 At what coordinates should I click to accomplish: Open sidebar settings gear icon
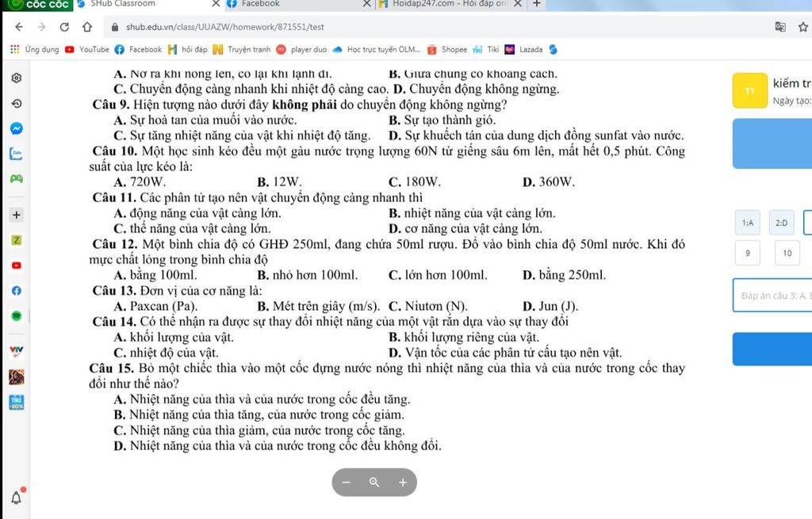pos(17,78)
